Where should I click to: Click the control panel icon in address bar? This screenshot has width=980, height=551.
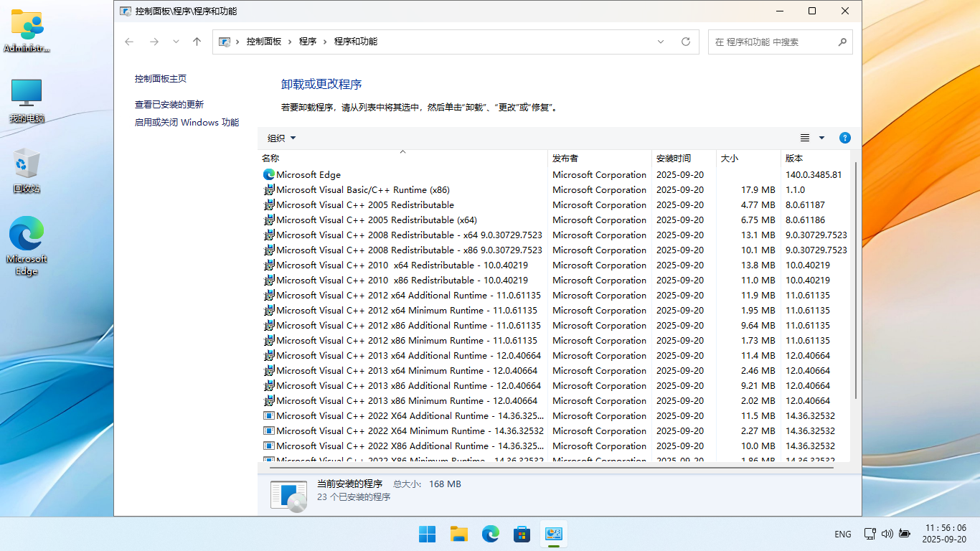[x=224, y=42]
